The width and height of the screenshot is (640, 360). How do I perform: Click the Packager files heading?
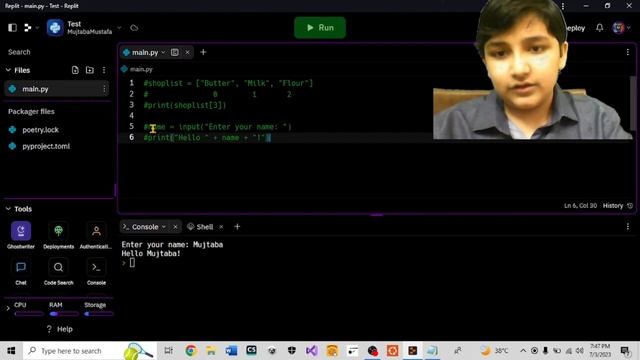(31, 111)
